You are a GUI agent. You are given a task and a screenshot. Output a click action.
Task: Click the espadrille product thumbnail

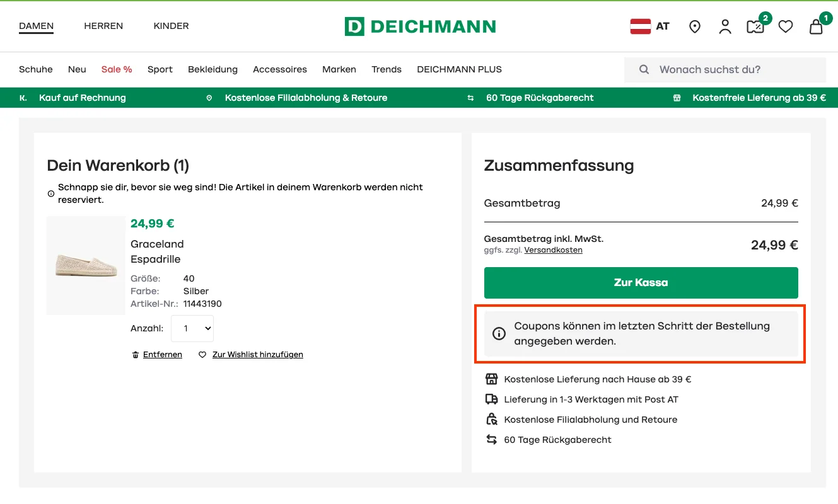pyautogui.click(x=86, y=265)
